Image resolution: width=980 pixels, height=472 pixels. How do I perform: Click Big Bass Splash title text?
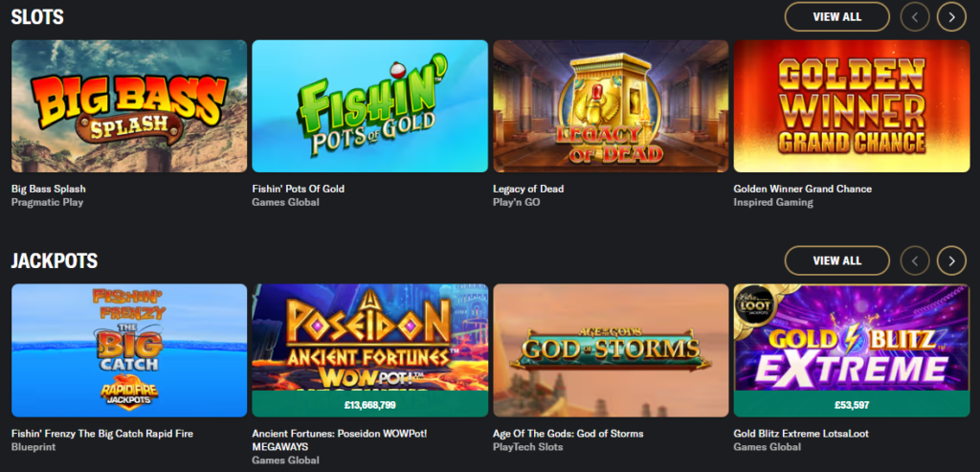[49, 189]
